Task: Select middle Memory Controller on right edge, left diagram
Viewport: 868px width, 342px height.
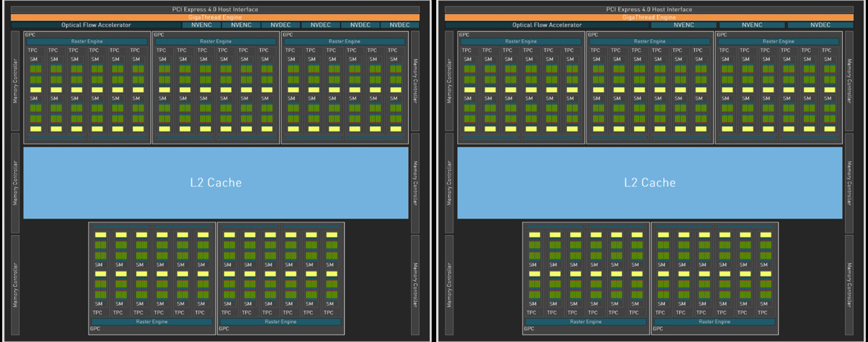Action: 415,183
